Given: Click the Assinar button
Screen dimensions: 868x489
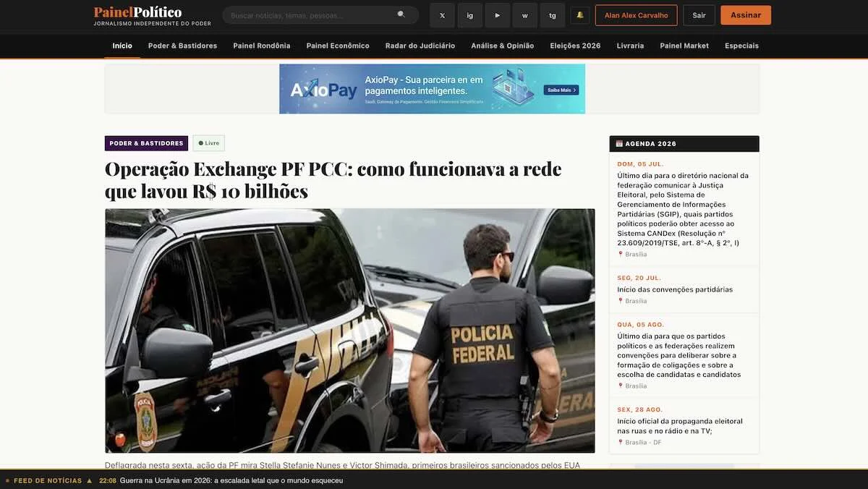Looking at the screenshot, I should [x=745, y=15].
